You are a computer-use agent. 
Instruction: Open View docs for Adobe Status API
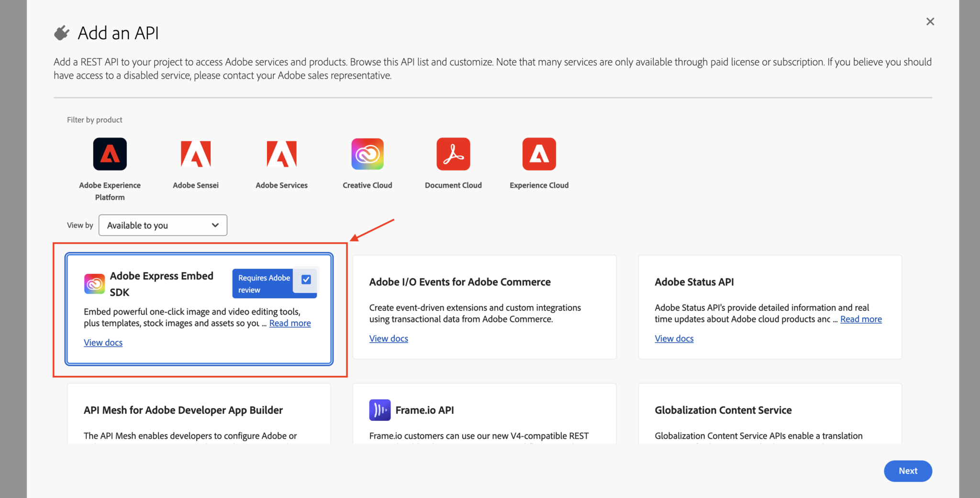click(674, 339)
